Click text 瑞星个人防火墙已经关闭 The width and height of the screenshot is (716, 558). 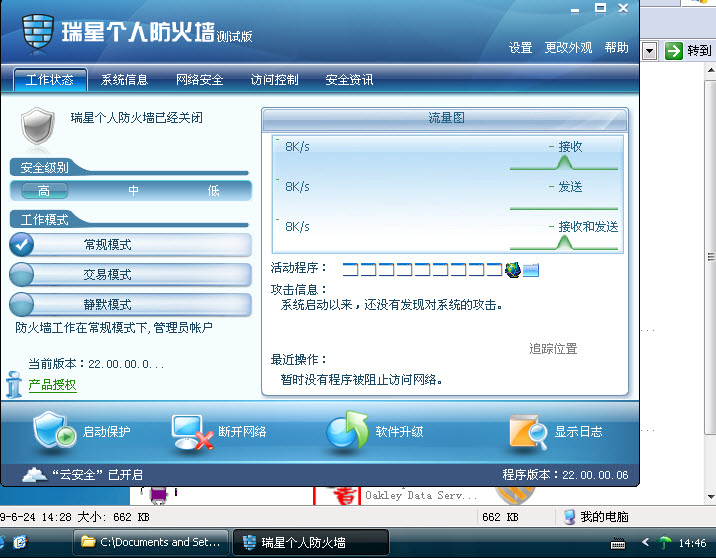[x=137, y=118]
